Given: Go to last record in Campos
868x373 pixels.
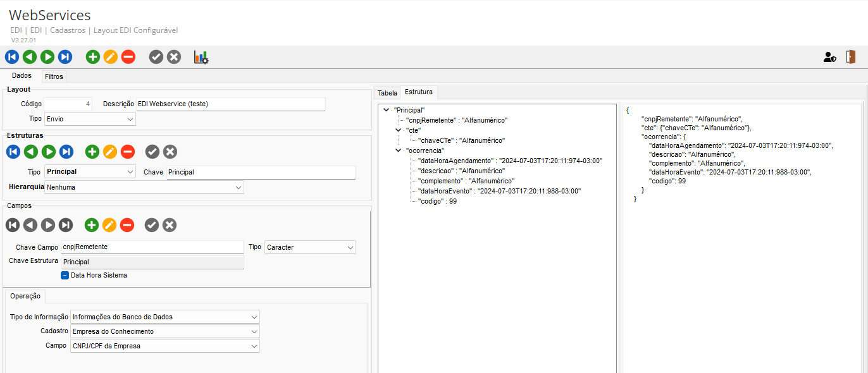Looking at the screenshot, I should click(x=66, y=225).
